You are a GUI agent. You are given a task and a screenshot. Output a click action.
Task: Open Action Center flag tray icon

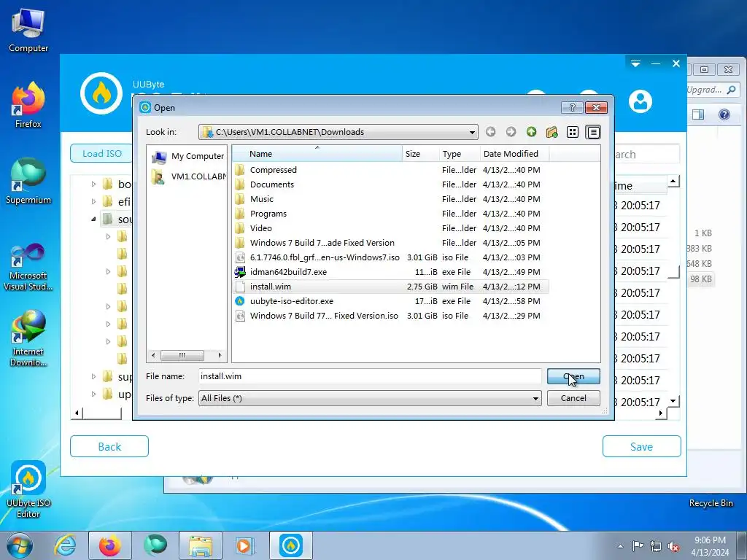(x=638, y=546)
